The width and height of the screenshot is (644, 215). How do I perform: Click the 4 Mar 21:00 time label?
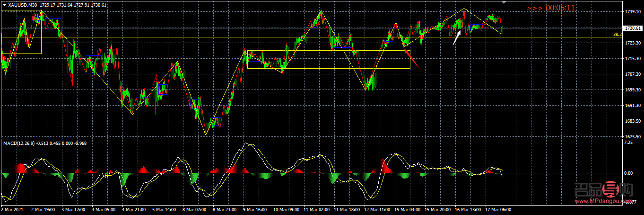134,209
